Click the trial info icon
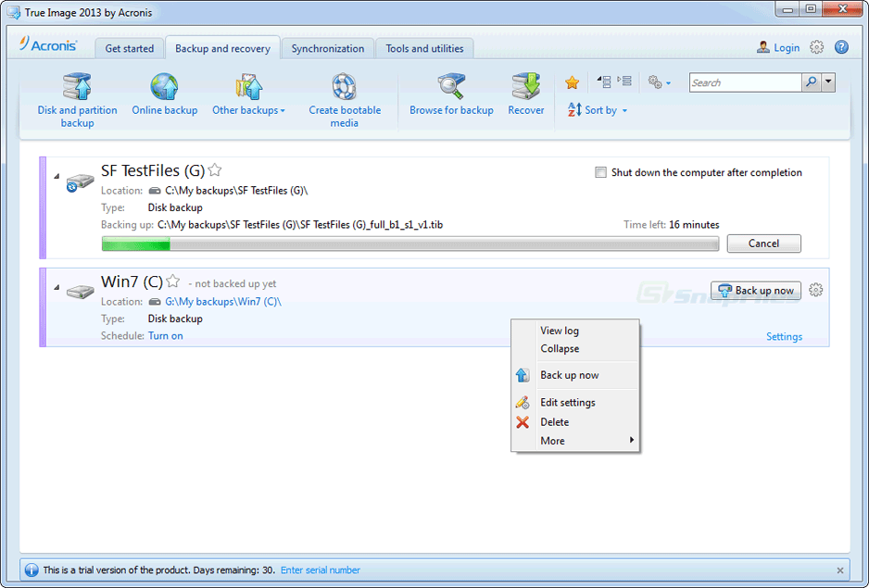The width and height of the screenshot is (869, 588). [x=31, y=569]
